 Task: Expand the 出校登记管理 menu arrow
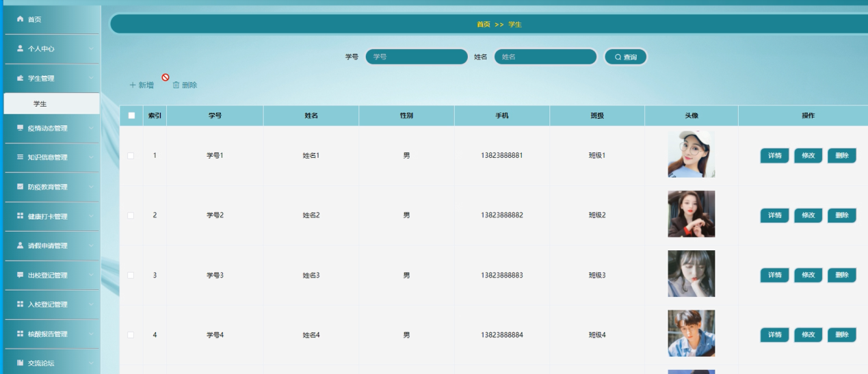[x=91, y=275]
